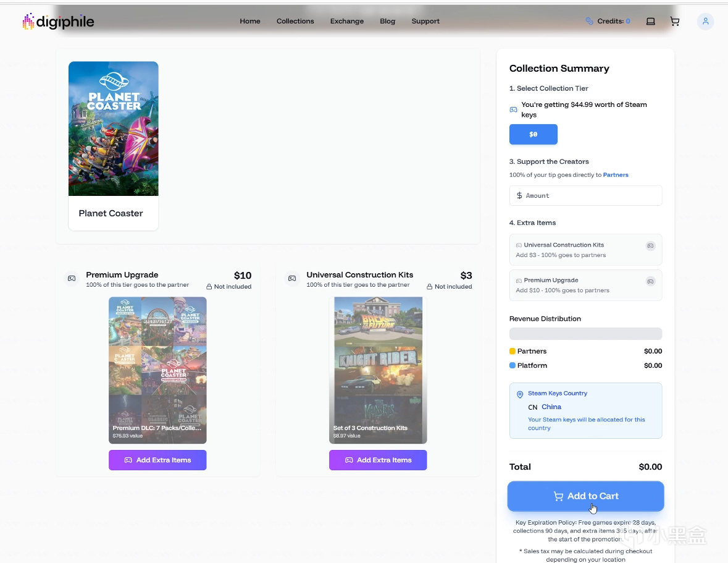The image size is (728, 563).
Task: Open the Set of 3 Construction Kits thumbnail
Action: [x=378, y=370]
